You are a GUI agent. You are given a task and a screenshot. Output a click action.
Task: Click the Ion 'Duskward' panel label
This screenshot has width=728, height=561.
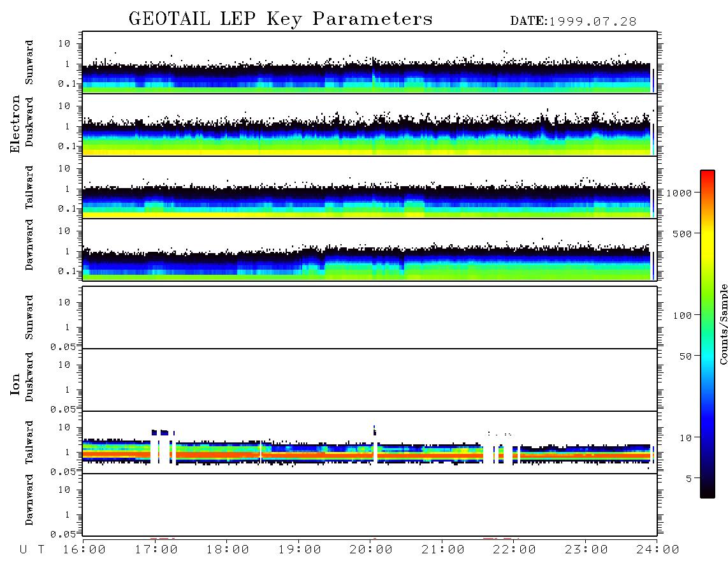pos(29,377)
